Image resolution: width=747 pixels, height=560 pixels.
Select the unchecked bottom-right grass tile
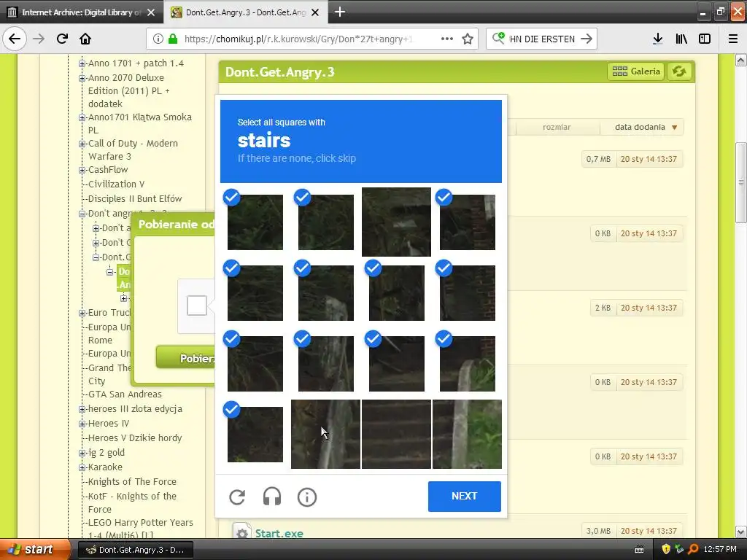coord(468,435)
